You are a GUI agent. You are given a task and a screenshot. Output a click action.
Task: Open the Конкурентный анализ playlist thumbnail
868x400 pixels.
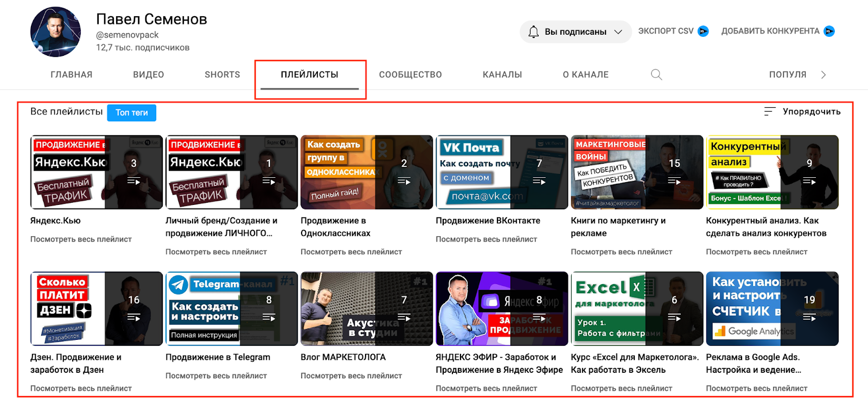coord(772,172)
